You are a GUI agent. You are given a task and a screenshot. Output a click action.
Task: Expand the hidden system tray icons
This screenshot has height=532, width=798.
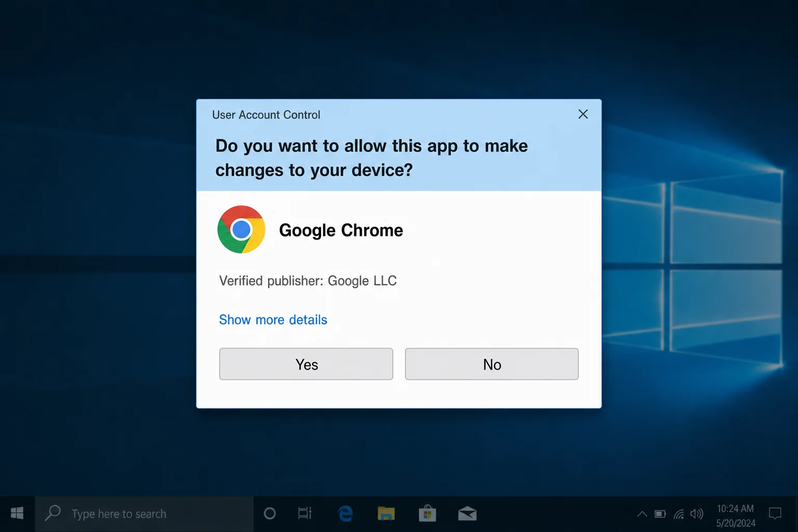[642, 514]
